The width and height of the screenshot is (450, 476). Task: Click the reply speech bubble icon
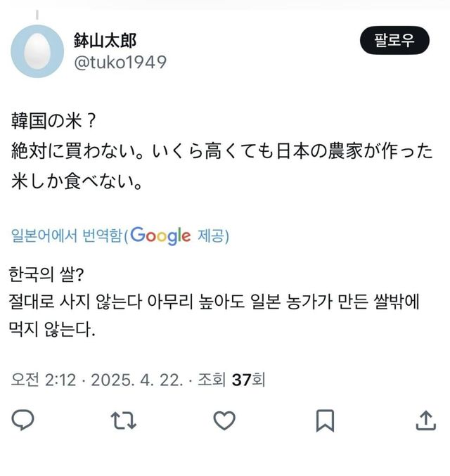click(x=24, y=420)
